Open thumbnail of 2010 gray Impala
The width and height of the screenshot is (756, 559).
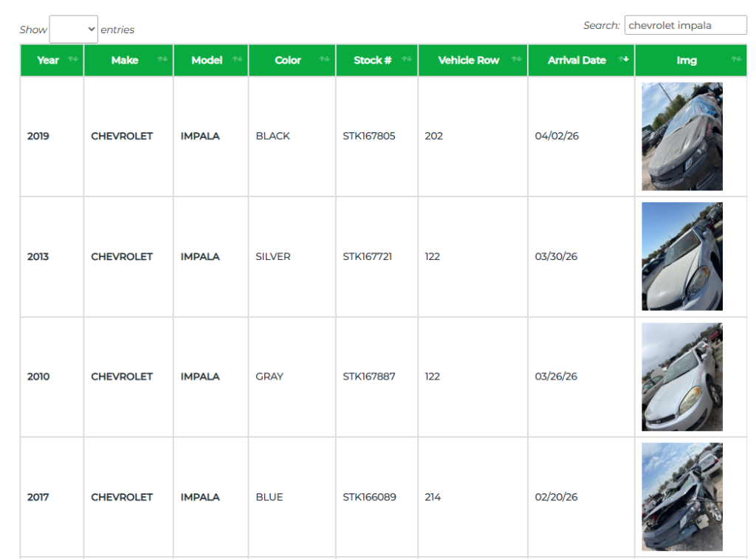click(x=681, y=377)
